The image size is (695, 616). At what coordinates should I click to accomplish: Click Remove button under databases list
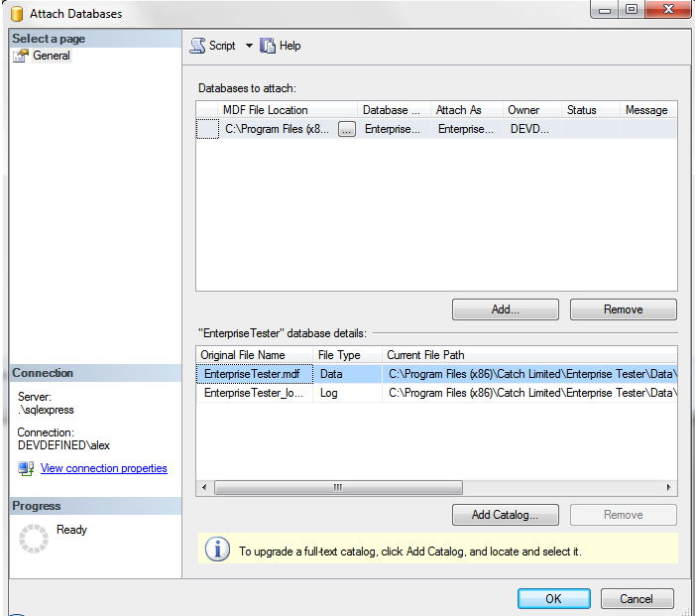[x=623, y=309]
